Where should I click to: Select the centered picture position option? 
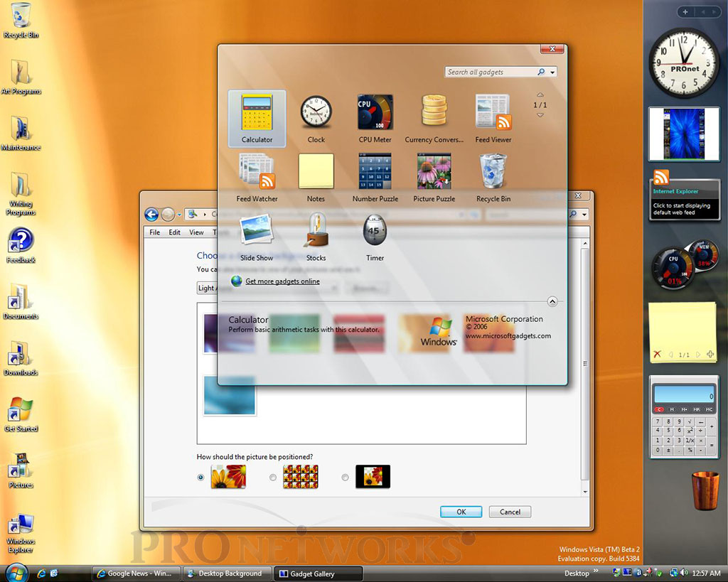pos(345,478)
